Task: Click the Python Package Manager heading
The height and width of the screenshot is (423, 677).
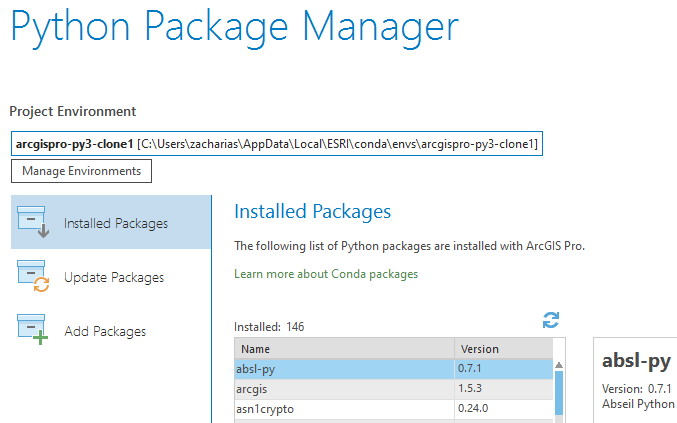Action: 234,28
